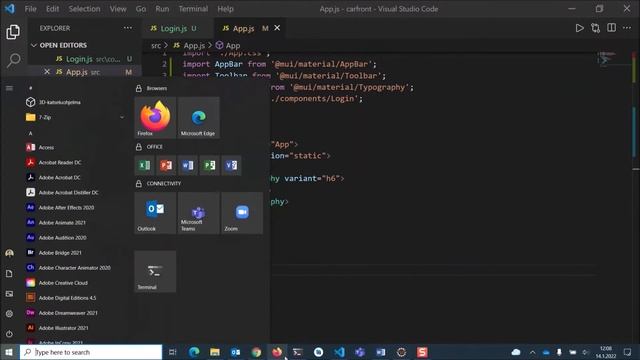Open Chrome from the taskbar

pos(256,352)
